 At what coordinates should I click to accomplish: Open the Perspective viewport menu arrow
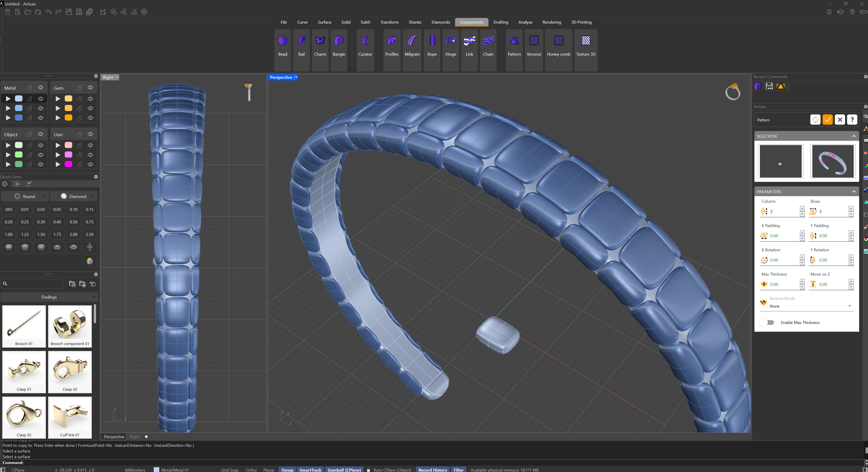tap(296, 77)
